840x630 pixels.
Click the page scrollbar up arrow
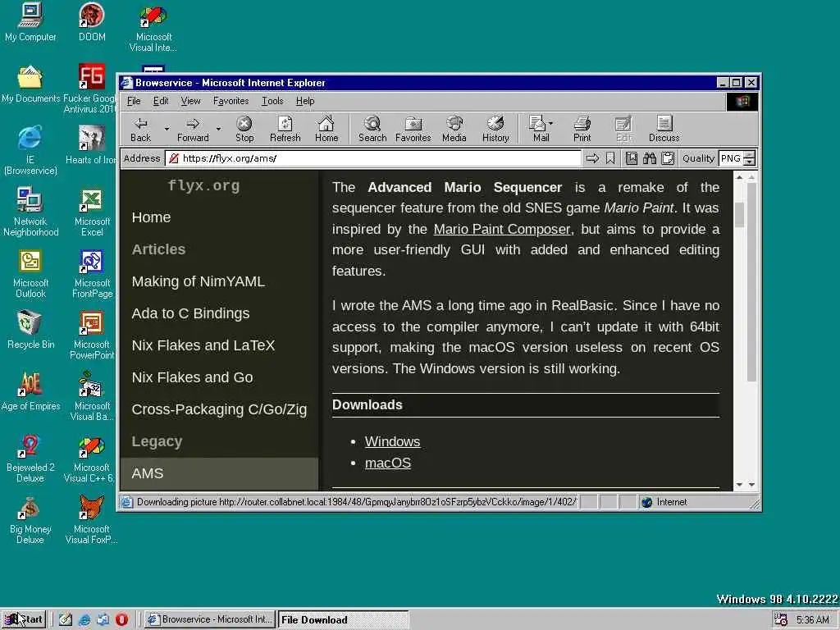click(739, 177)
